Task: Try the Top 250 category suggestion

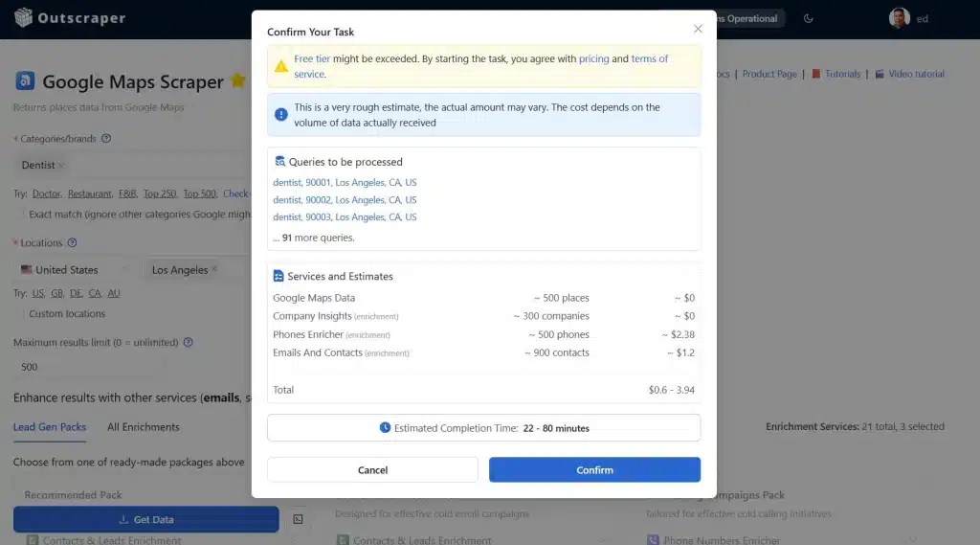Action: (160, 194)
